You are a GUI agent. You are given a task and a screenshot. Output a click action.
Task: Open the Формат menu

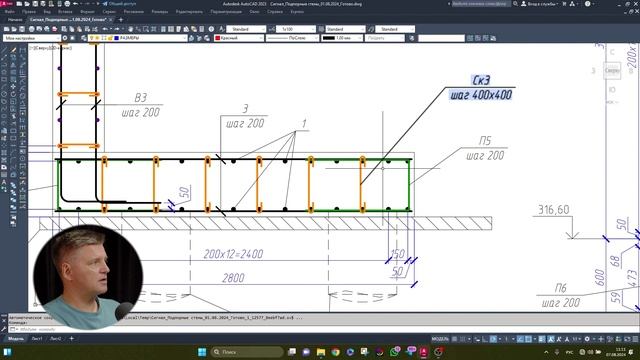(x=87, y=12)
